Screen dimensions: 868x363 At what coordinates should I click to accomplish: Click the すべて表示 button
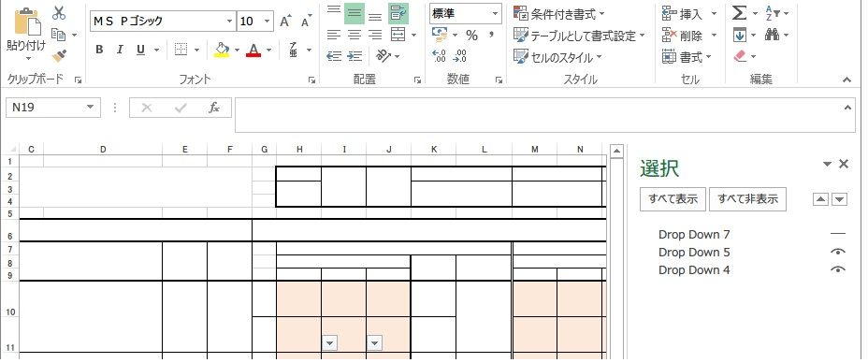pos(673,199)
